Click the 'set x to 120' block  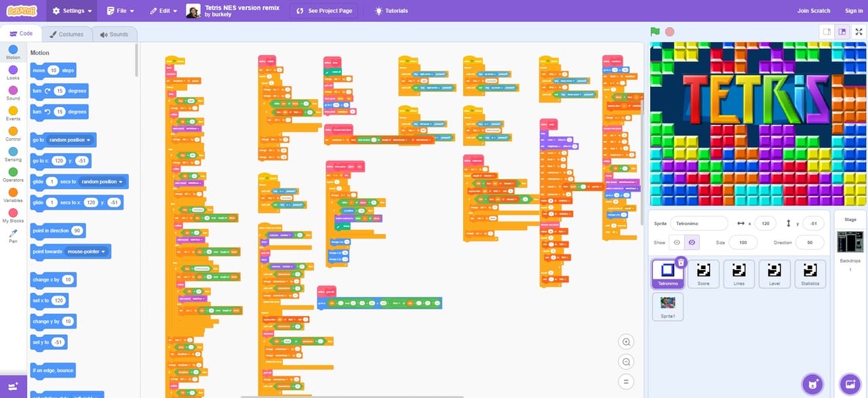tap(49, 300)
